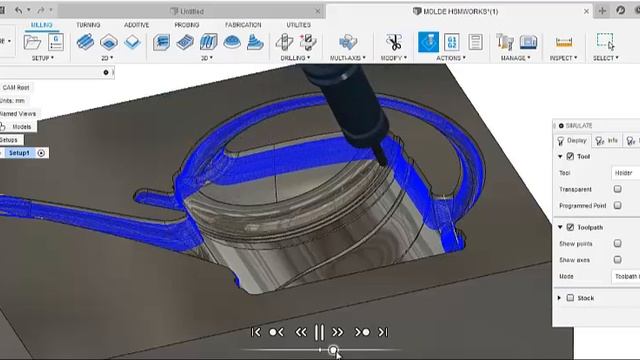Jump to simulation start
Image resolution: width=640 pixels, height=360 pixels.
pos(256,332)
